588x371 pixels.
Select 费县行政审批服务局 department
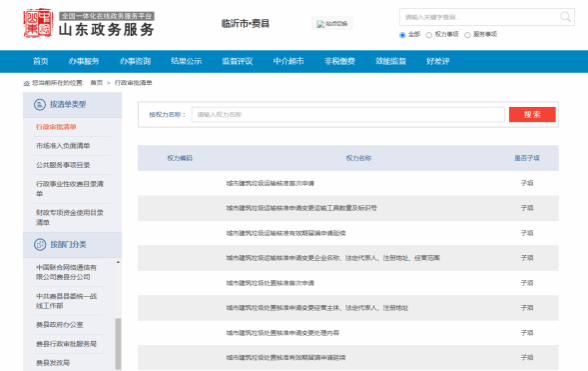coord(66,344)
